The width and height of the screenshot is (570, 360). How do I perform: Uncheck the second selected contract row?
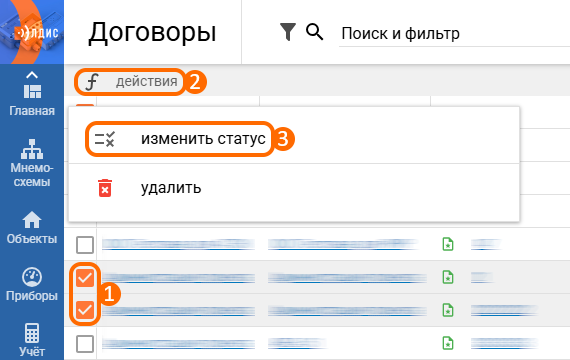pos(85,310)
